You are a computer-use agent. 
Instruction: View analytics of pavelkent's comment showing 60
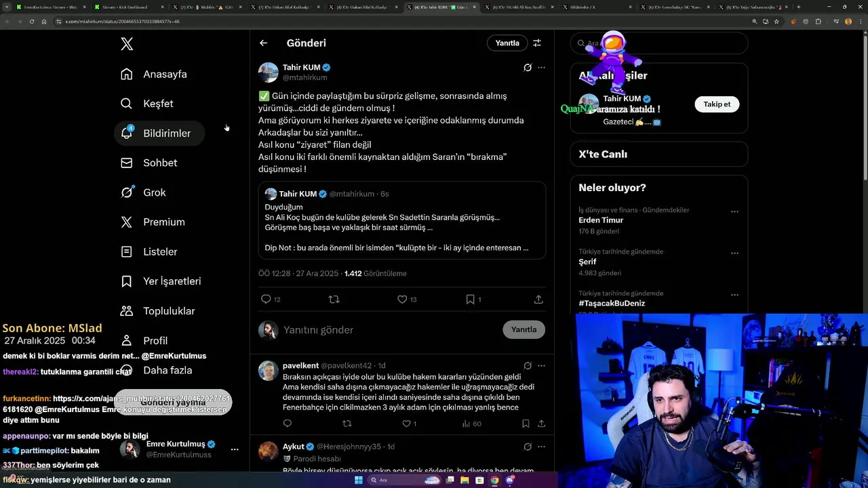tap(471, 424)
